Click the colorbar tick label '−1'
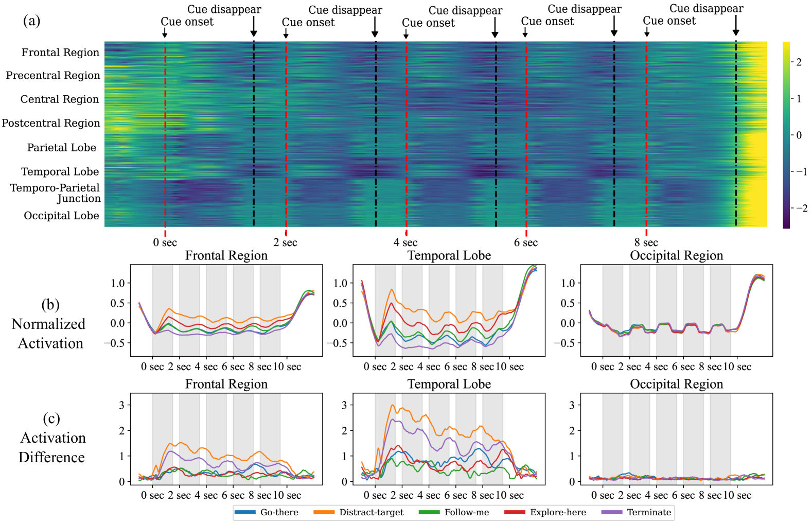This screenshot has width=812, height=523. coord(801,171)
